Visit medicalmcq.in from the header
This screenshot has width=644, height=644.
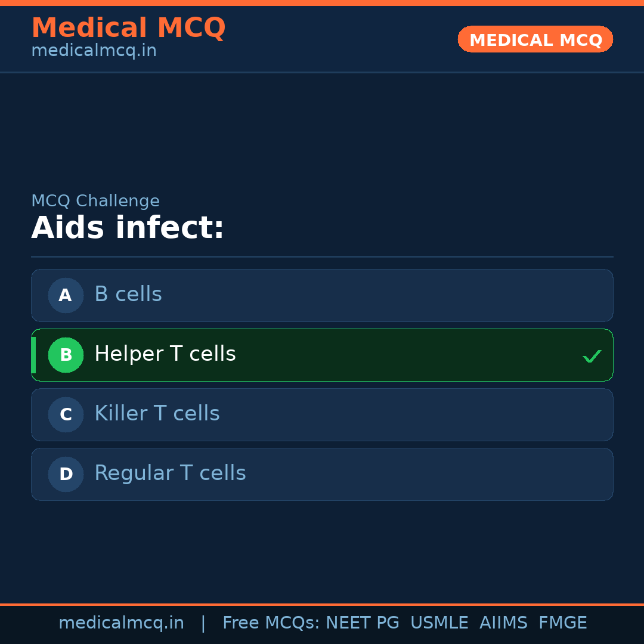[x=94, y=50]
